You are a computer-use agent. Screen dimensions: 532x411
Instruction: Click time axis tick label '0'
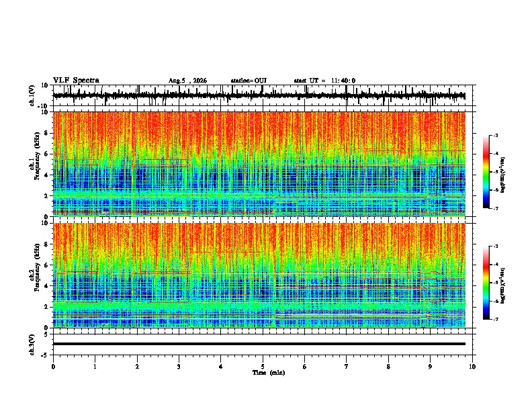[53, 367]
